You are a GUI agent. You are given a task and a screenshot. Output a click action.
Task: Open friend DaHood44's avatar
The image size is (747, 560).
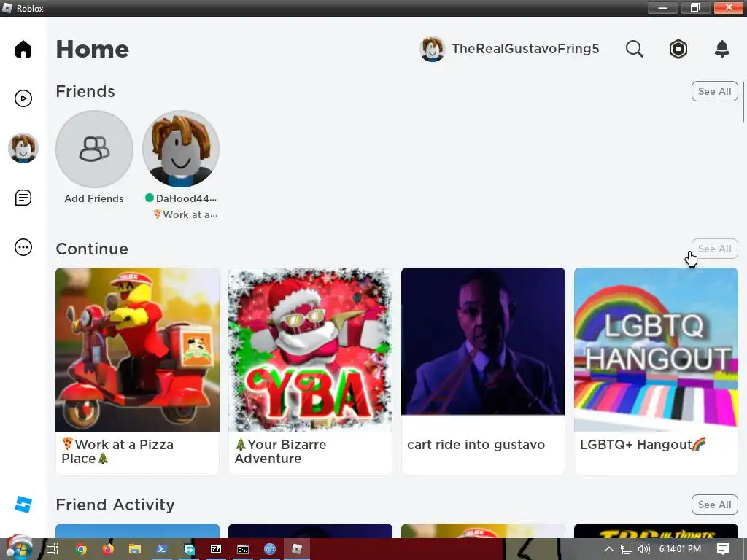tap(181, 149)
